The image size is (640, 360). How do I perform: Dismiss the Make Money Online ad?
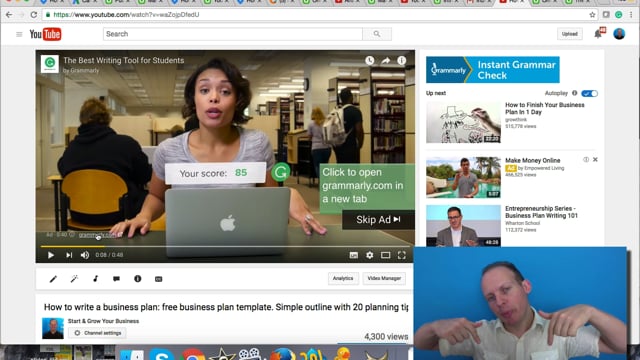click(595, 160)
